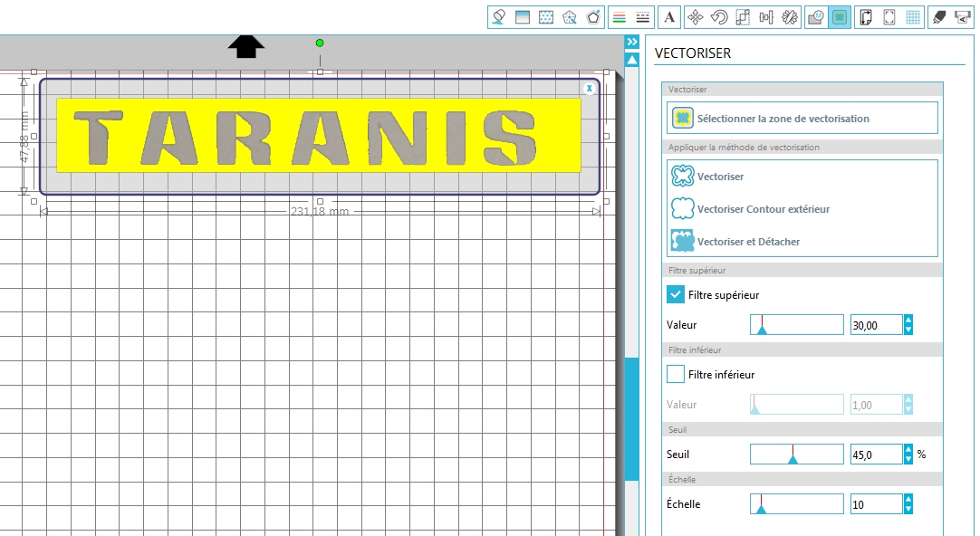This screenshot has height=536, width=980.
Task: Click the Send to Silhouette icon
Action: click(x=963, y=17)
